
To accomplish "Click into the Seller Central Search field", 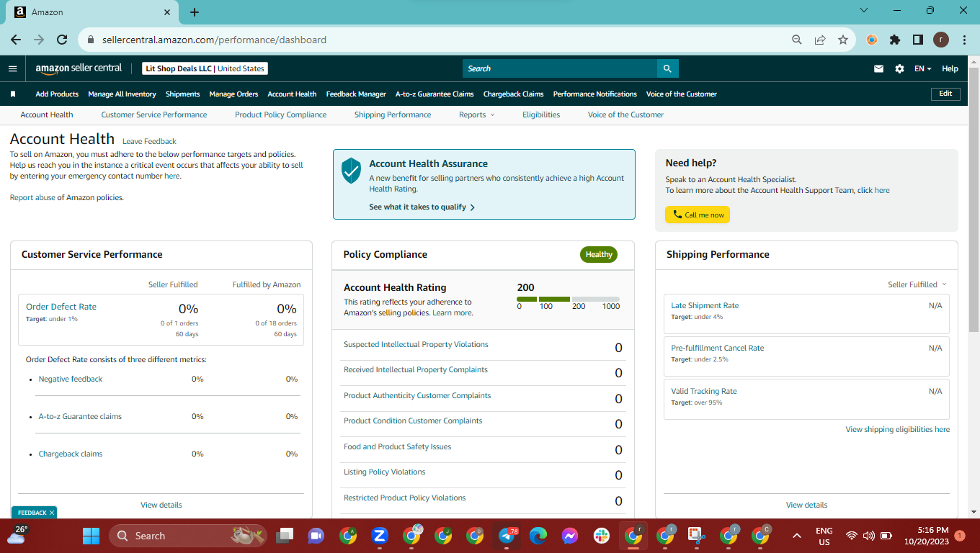I will [x=560, y=68].
